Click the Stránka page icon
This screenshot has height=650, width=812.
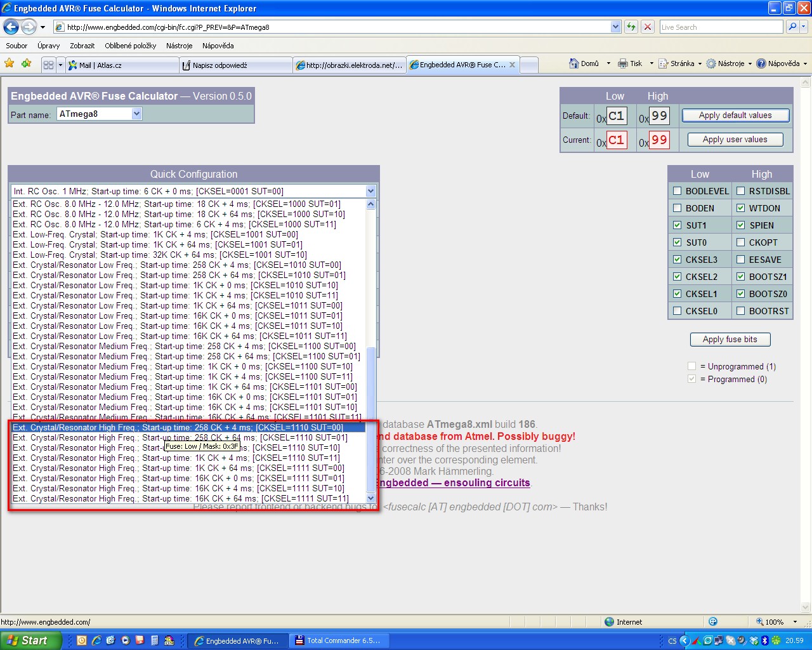(x=663, y=63)
